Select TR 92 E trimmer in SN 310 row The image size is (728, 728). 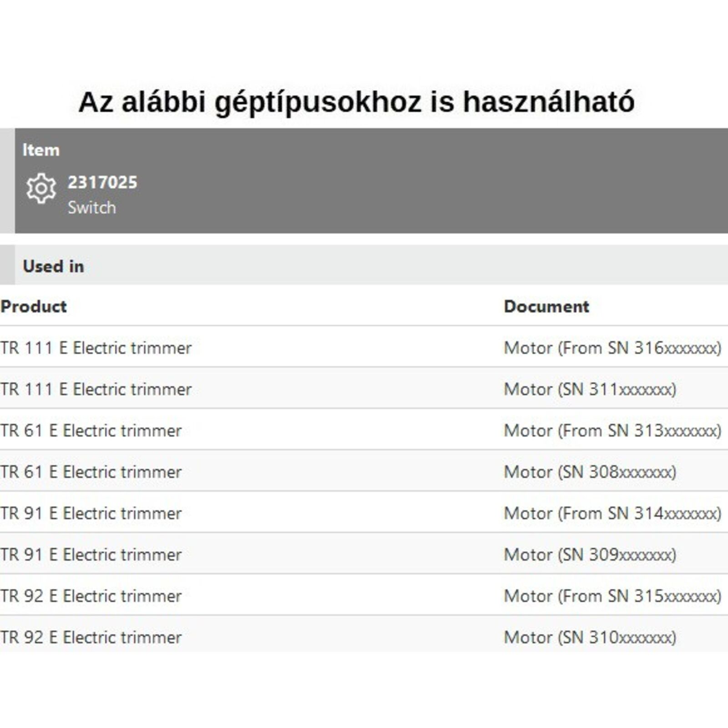tap(91, 638)
